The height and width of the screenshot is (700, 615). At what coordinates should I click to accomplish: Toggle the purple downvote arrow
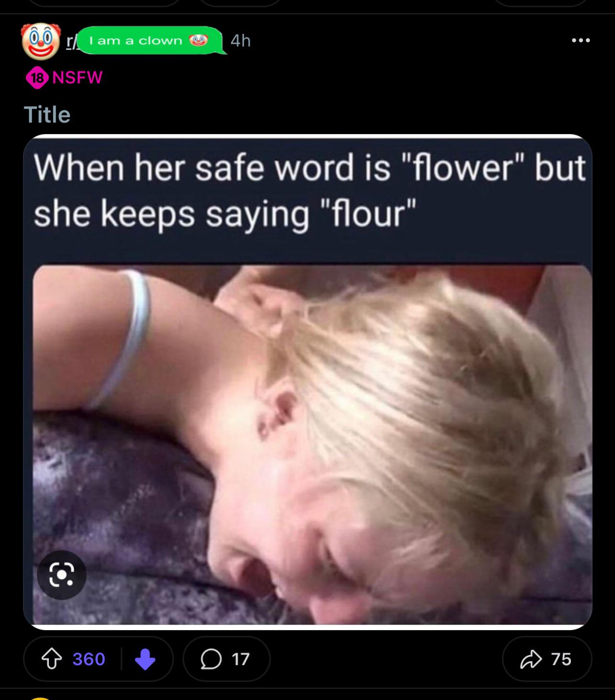click(x=145, y=659)
